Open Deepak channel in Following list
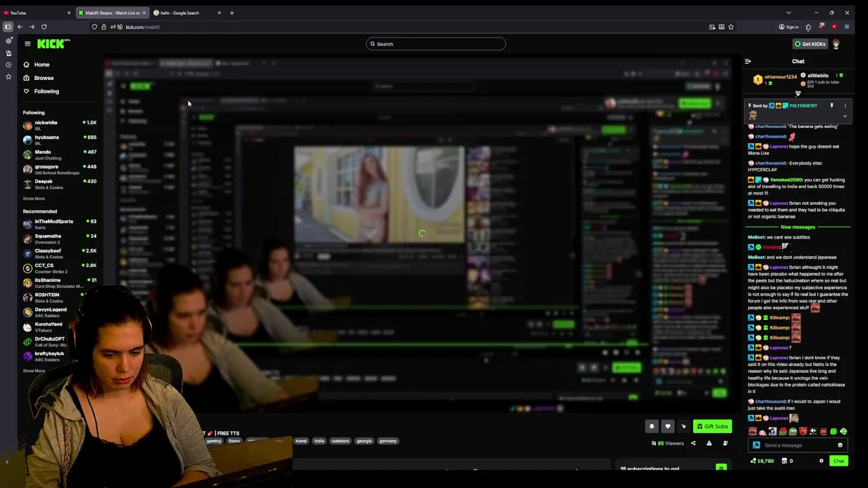This screenshot has height=488, width=868. [x=60, y=184]
